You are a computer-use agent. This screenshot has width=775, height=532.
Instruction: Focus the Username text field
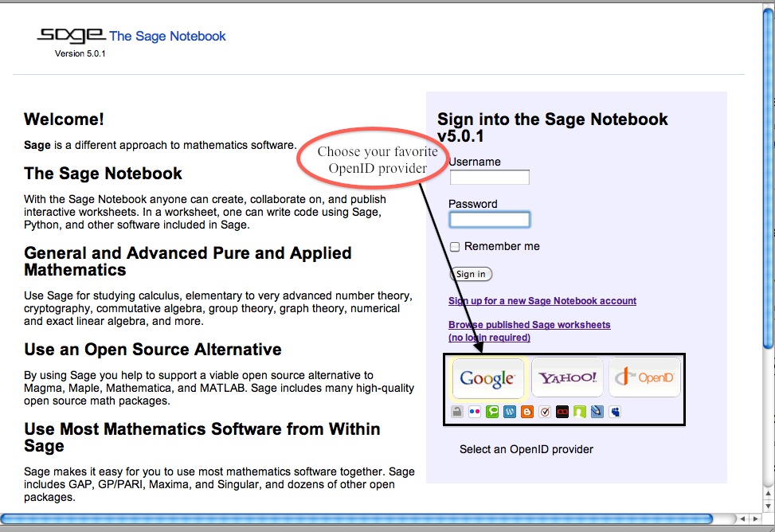[x=489, y=177]
